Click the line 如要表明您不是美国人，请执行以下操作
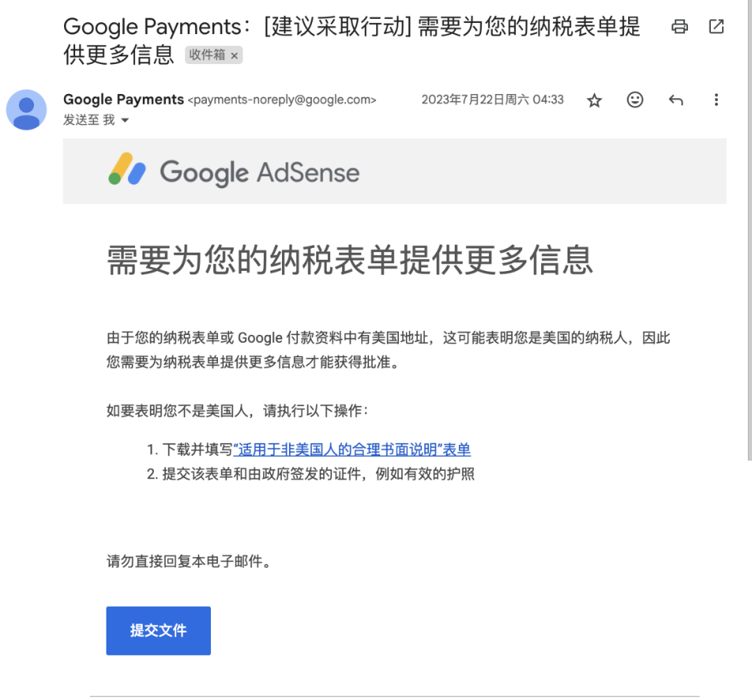The image size is (752, 700). (237, 411)
